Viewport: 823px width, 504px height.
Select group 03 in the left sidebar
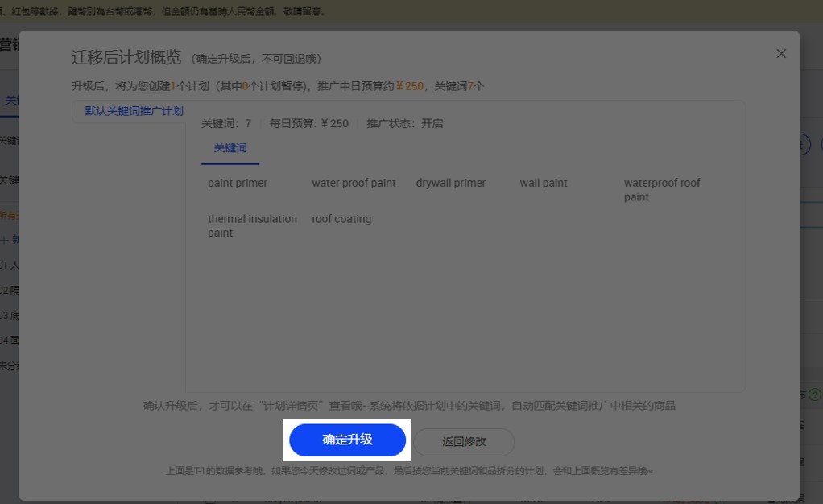coord(8,315)
